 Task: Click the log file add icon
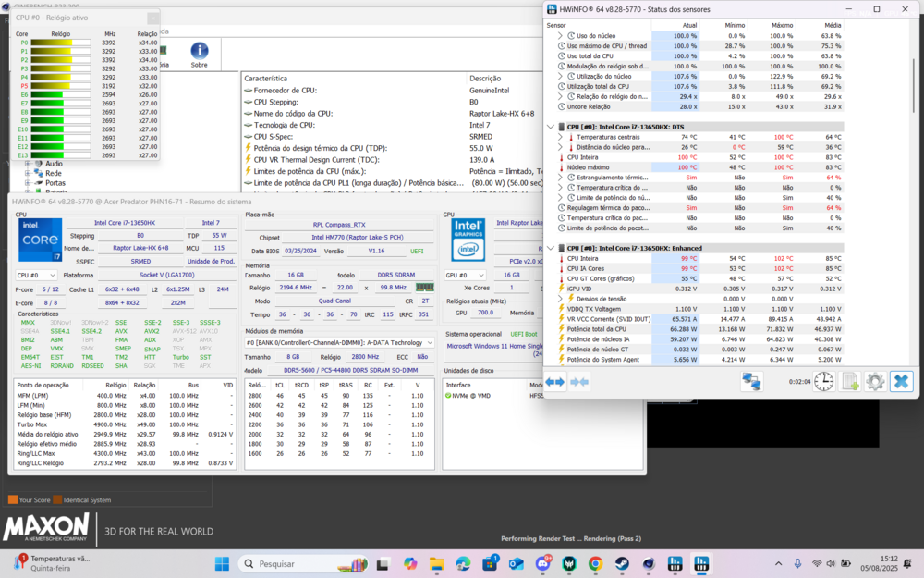point(850,382)
